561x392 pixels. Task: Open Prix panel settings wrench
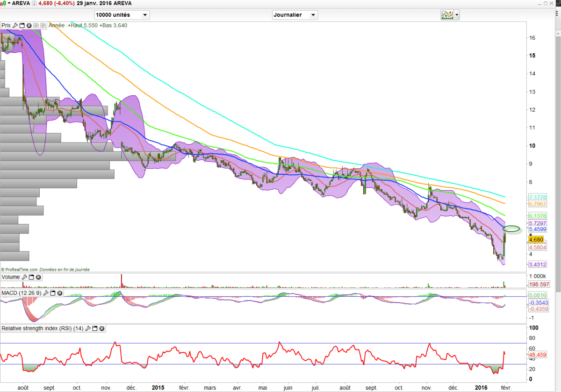tap(15, 25)
